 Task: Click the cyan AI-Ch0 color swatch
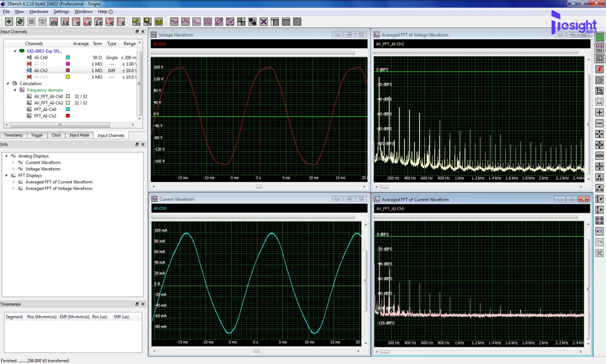coord(68,58)
